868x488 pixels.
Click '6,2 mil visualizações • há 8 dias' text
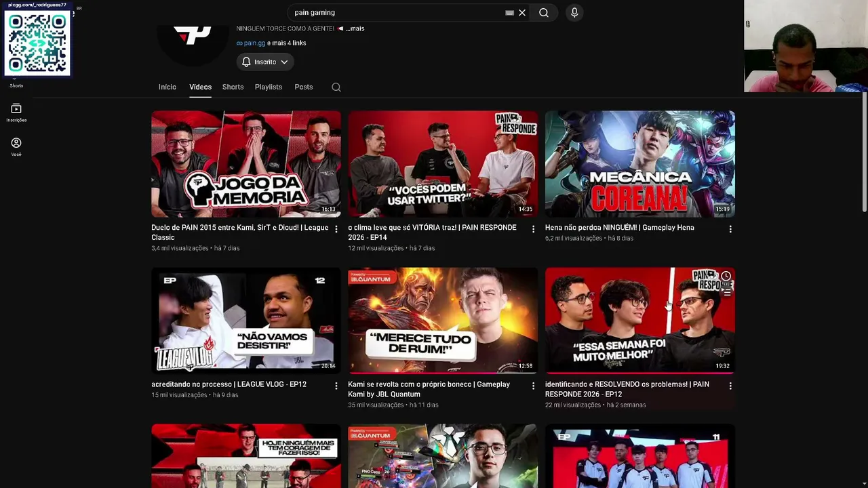coord(589,239)
